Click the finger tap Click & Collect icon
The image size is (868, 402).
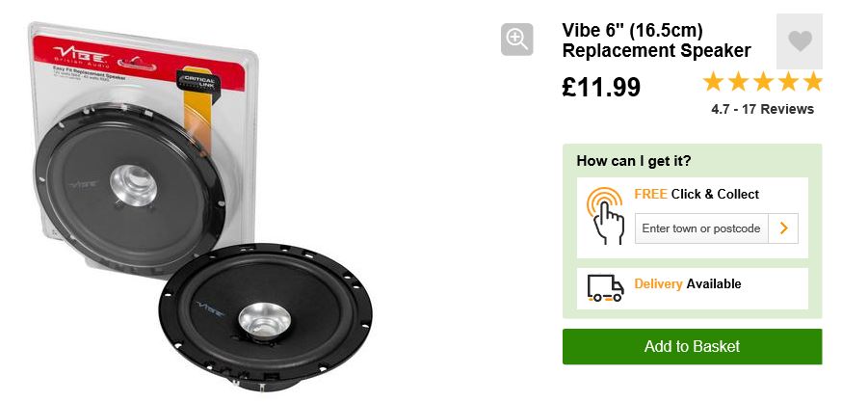click(606, 216)
